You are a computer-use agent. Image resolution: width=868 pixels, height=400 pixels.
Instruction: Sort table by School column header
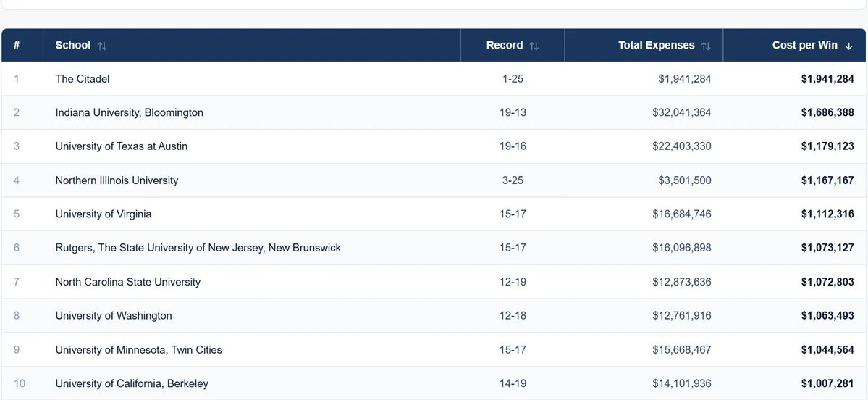(x=251, y=46)
